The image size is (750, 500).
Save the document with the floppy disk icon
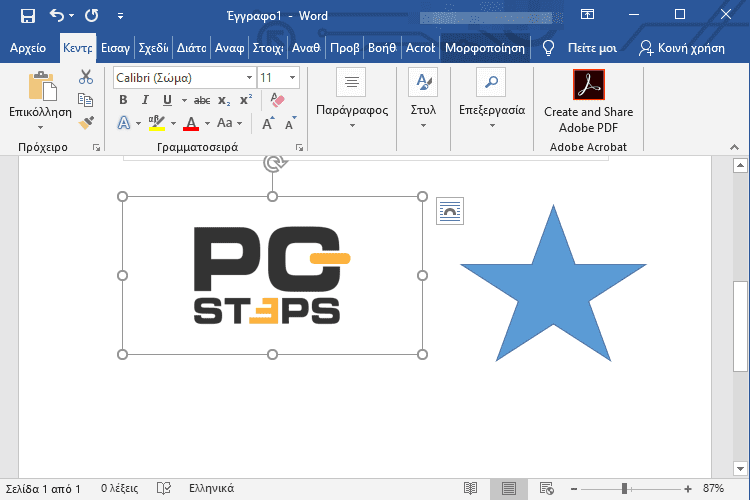pos(28,16)
